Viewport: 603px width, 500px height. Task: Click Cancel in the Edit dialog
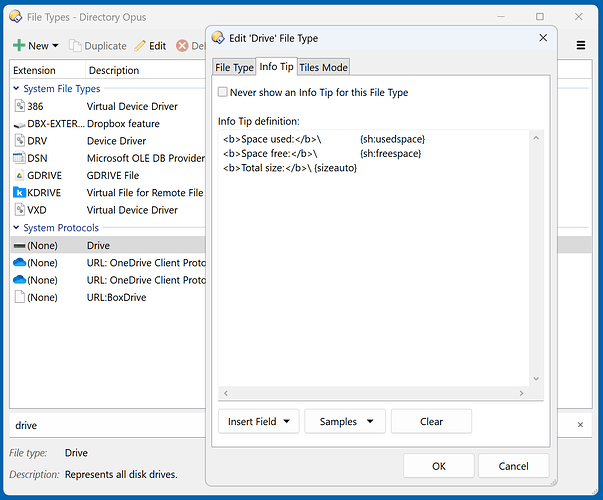[x=513, y=466]
